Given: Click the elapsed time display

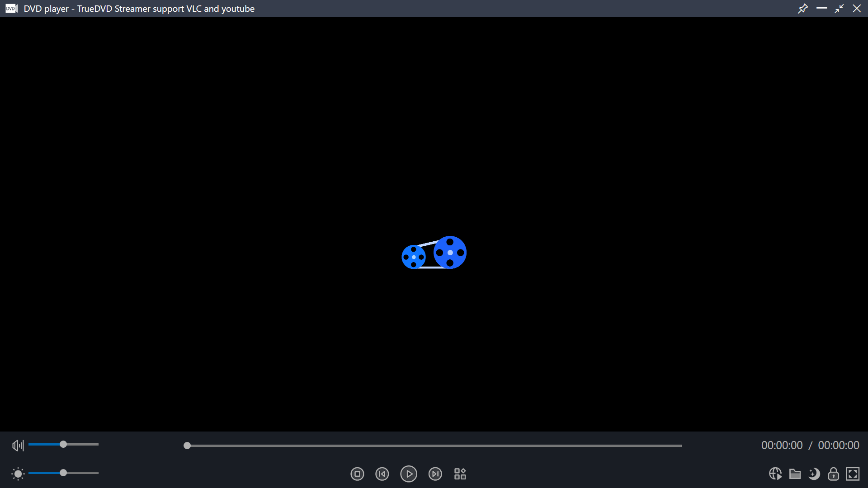Looking at the screenshot, I should pos(781,445).
